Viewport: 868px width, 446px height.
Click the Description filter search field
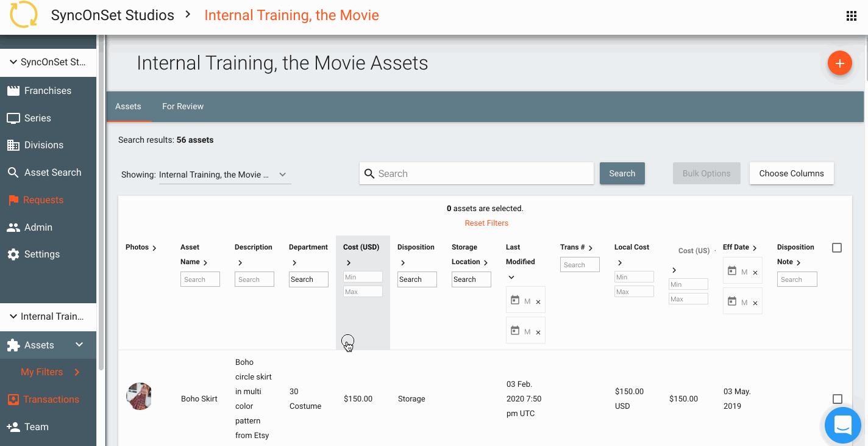click(x=254, y=279)
